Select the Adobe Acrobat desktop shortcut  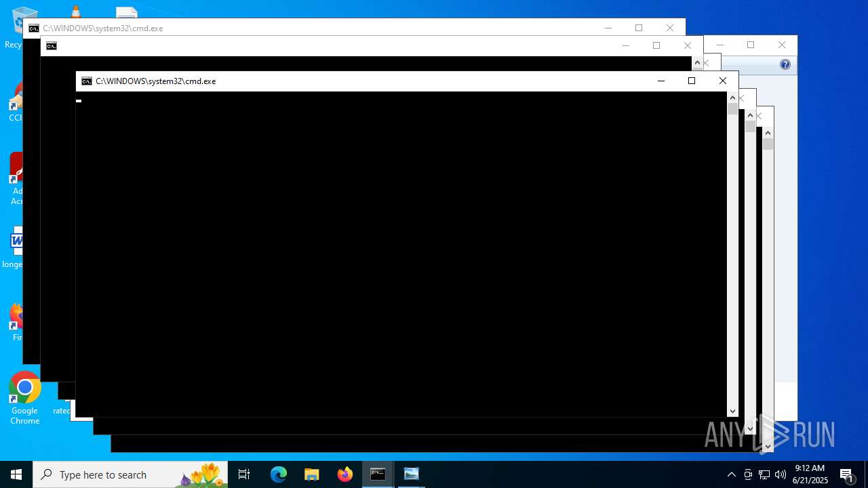[x=15, y=179]
